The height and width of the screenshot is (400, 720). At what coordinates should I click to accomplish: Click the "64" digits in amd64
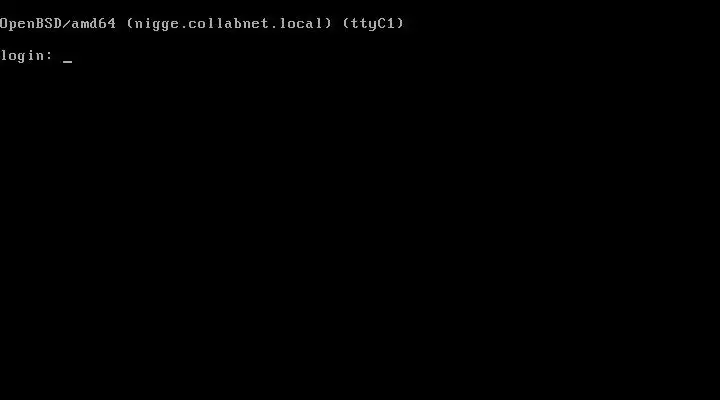[107, 23]
